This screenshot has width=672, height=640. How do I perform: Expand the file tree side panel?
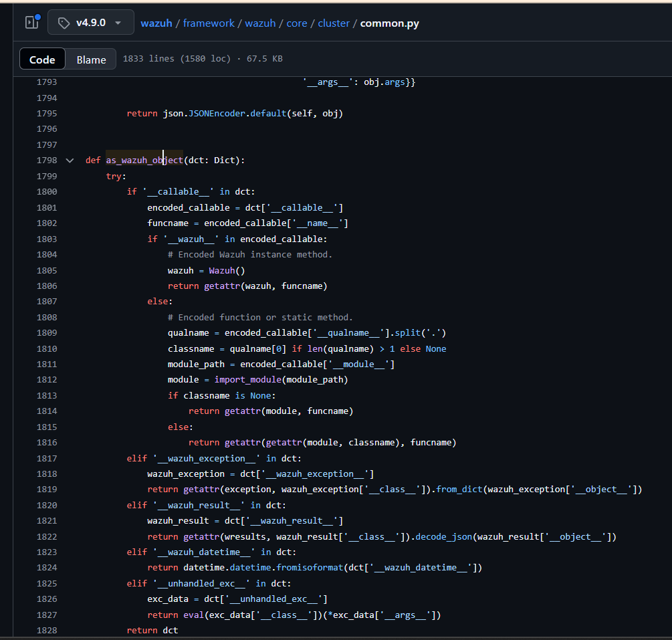click(32, 22)
